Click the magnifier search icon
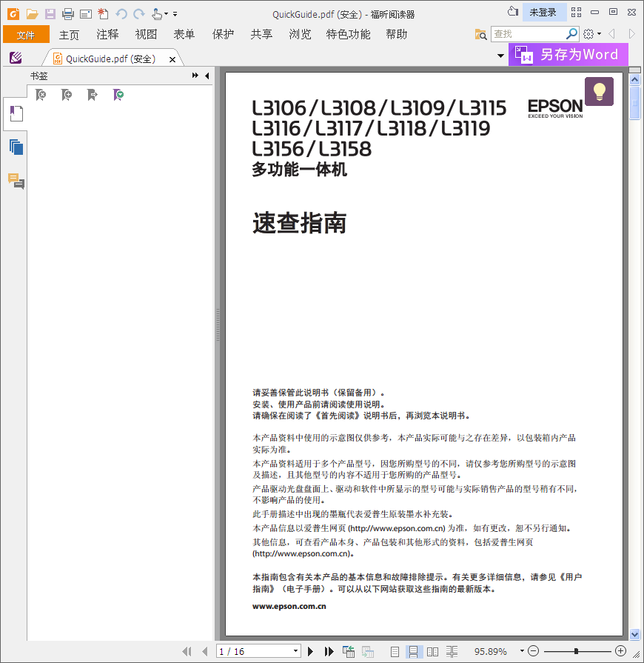This screenshot has height=663, width=644. coord(571,34)
